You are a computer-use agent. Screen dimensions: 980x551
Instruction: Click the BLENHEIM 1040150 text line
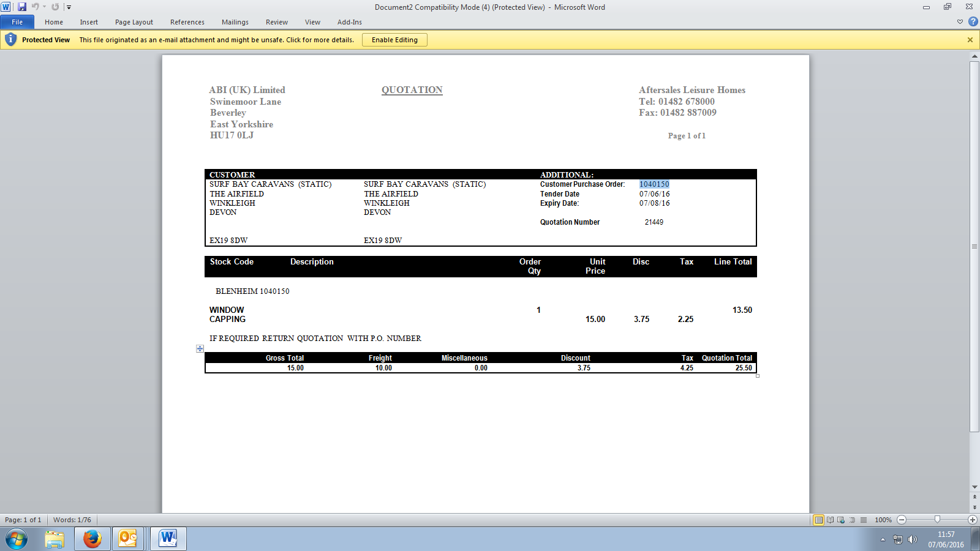[252, 291]
